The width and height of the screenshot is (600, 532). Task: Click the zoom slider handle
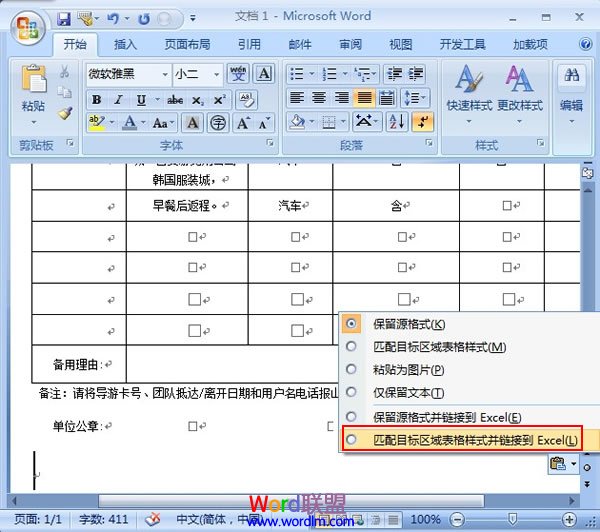click(x=513, y=519)
